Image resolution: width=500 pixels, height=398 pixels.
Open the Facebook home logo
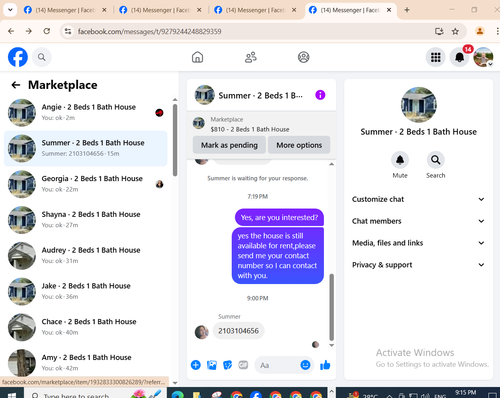pos(18,57)
